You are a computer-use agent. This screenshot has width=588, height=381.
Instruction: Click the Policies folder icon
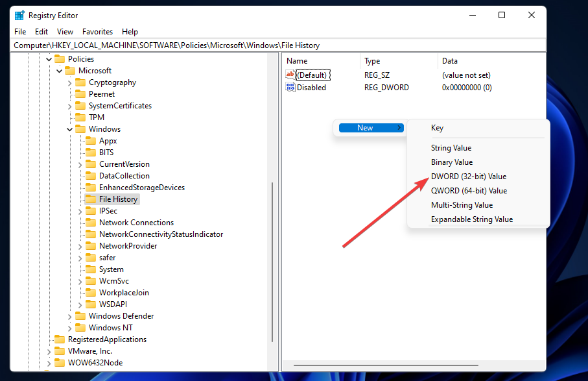[x=60, y=59]
